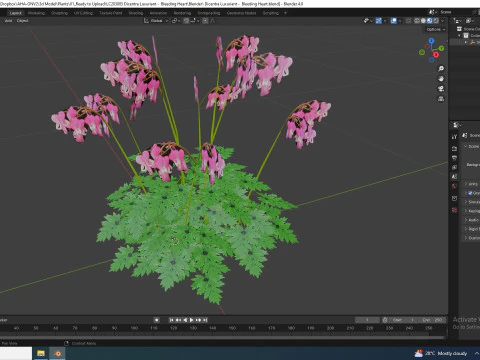This screenshot has height=360, width=480.
Task: Open the Scripting workspace tab
Action: (x=271, y=13)
